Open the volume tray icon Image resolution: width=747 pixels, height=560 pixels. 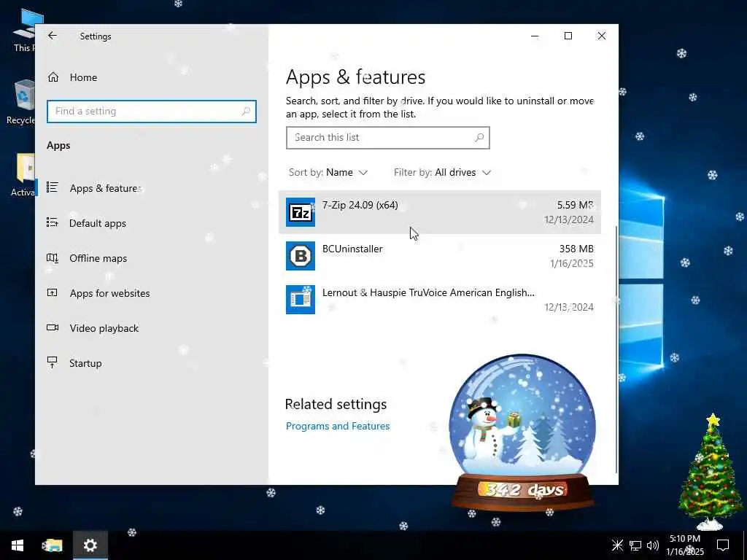tap(653, 545)
